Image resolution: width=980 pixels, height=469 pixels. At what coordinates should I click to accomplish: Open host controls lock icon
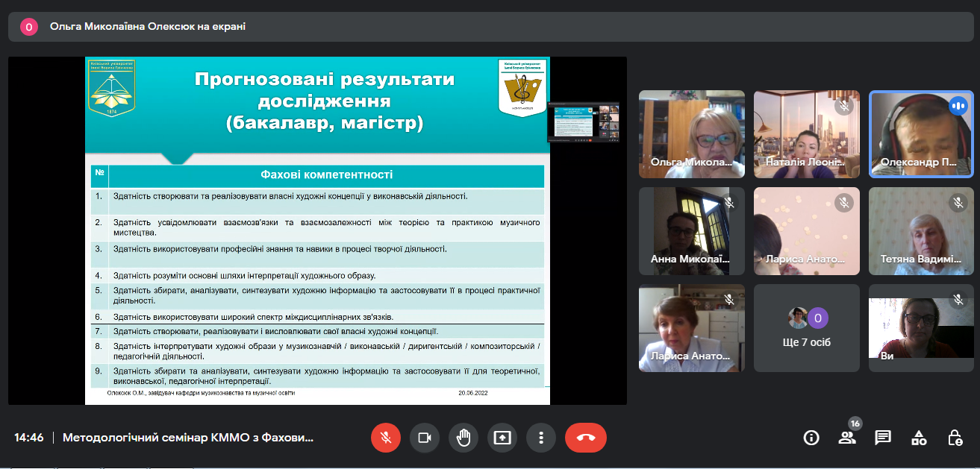point(955,438)
